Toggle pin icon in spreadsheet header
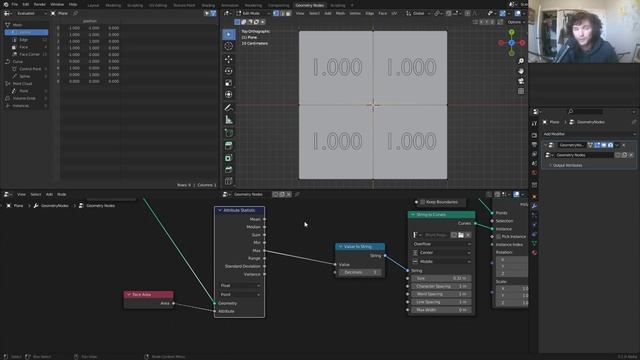640x360 pixels. (x=76, y=13)
